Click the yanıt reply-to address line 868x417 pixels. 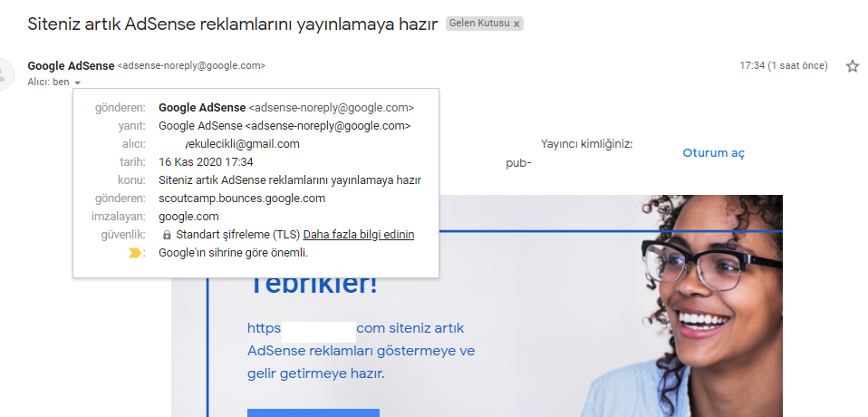285,126
